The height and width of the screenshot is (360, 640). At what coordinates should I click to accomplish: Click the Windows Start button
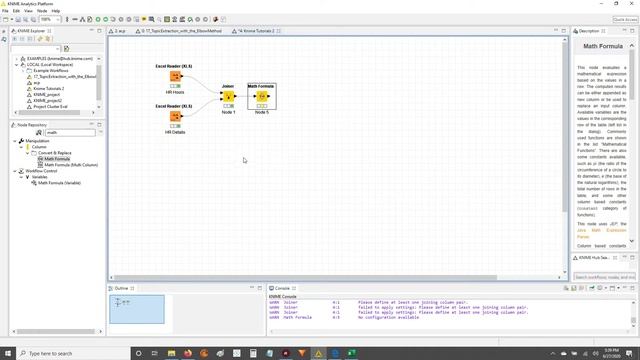[x=8, y=353]
